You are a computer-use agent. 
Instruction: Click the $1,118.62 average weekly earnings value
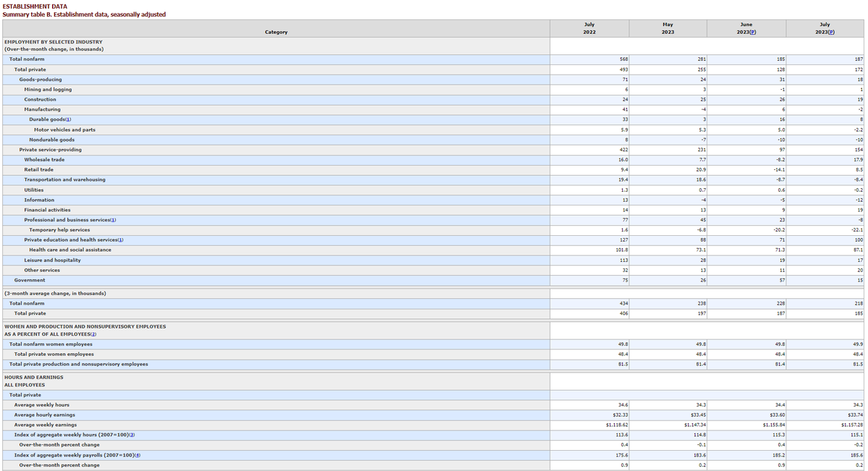coord(617,425)
